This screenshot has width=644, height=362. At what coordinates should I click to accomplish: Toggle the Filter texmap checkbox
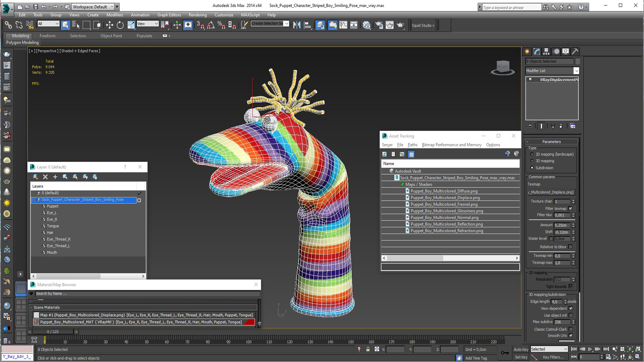[571, 208]
